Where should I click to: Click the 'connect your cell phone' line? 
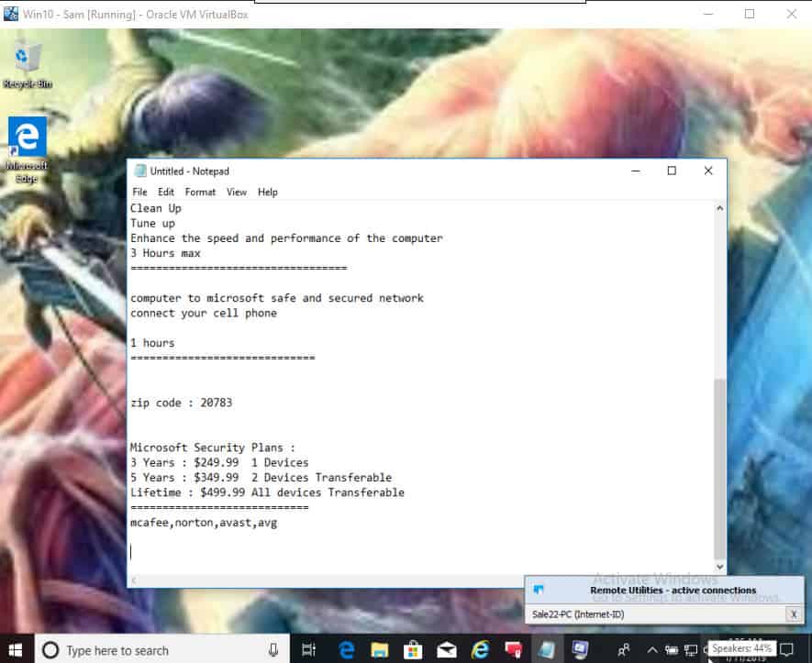point(204,313)
